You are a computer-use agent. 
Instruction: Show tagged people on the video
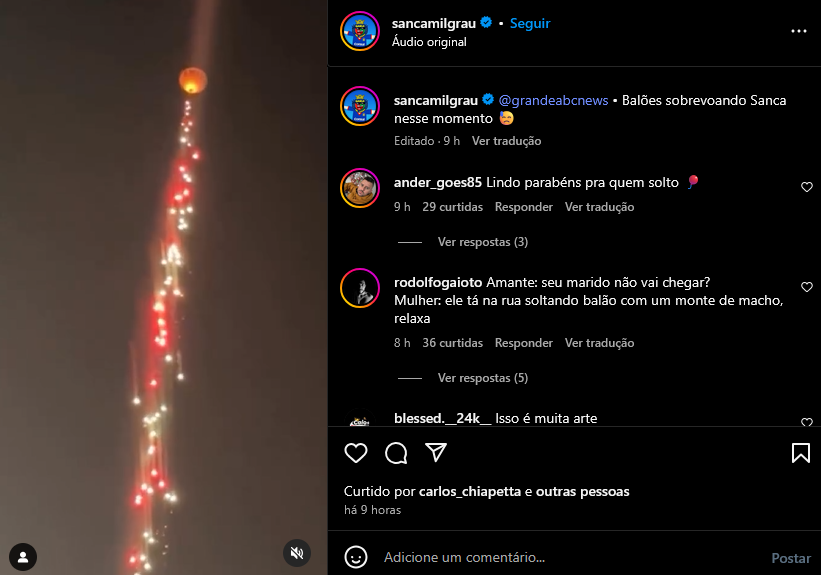[23, 557]
